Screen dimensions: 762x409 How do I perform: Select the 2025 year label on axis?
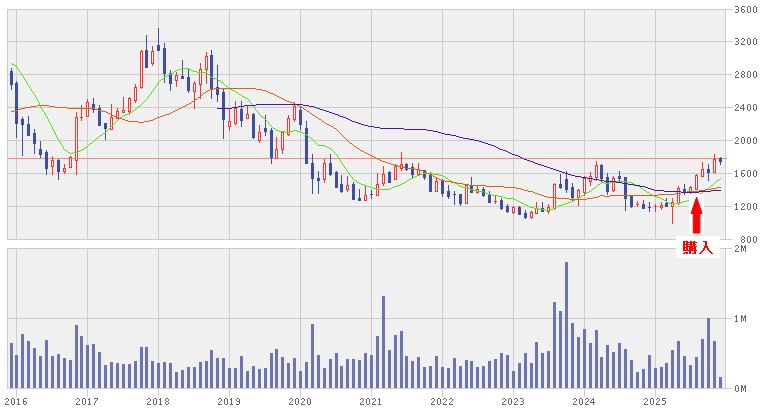(655, 400)
